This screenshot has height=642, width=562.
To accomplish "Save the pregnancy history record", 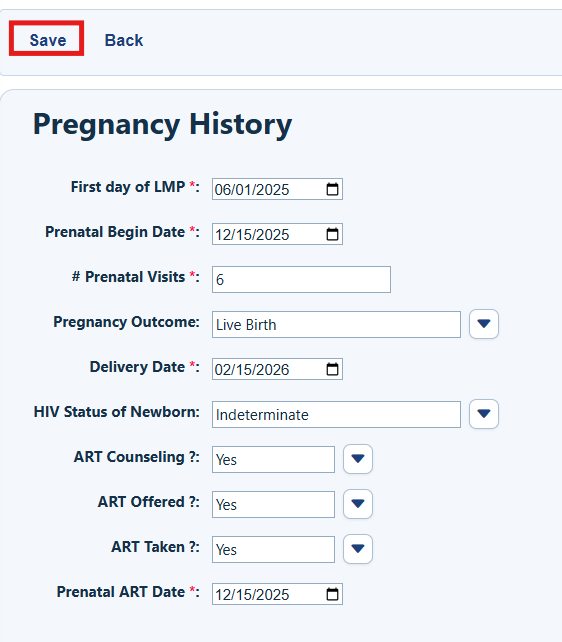I will pyautogui.click(x=47, y=38).
